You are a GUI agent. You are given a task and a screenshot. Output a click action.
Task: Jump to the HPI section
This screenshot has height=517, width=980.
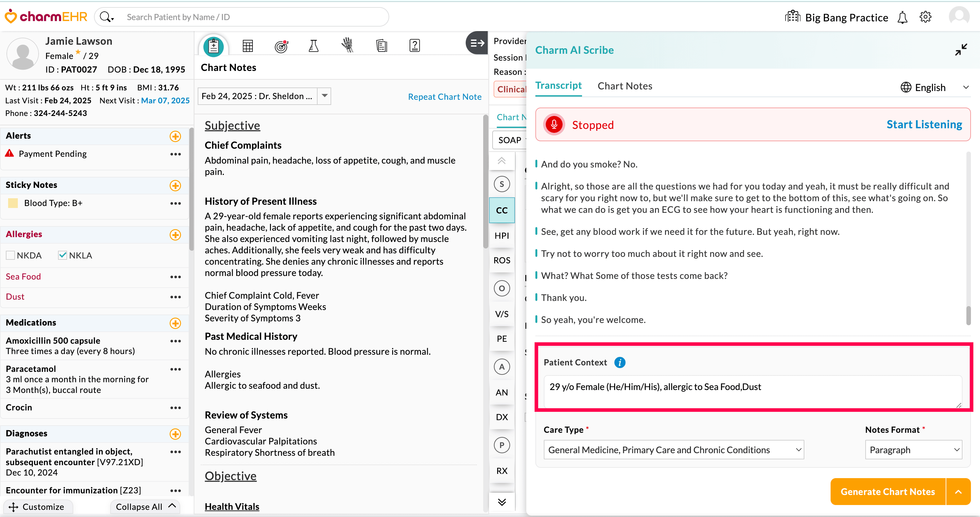pos(501,236)
